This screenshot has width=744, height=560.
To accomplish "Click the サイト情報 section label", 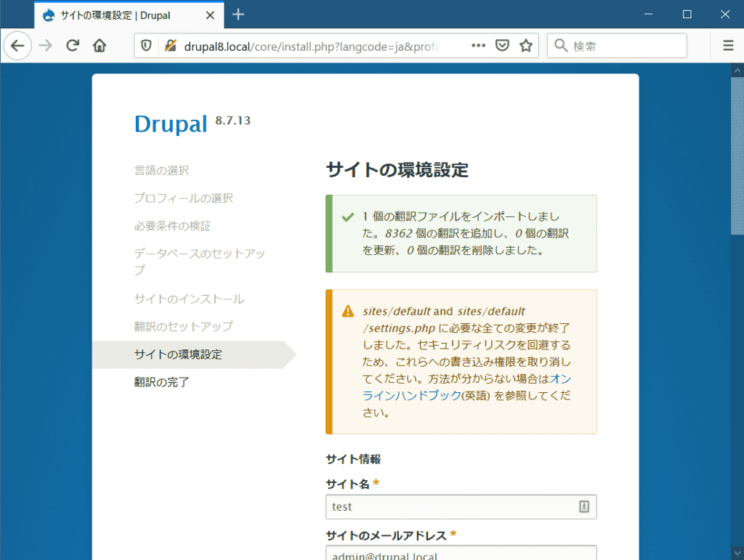I will (x=354, y=459).
